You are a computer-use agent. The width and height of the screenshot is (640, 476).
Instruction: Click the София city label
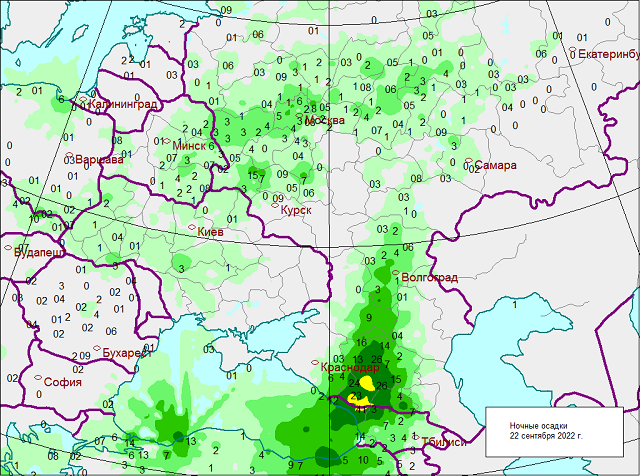point(63,381)
